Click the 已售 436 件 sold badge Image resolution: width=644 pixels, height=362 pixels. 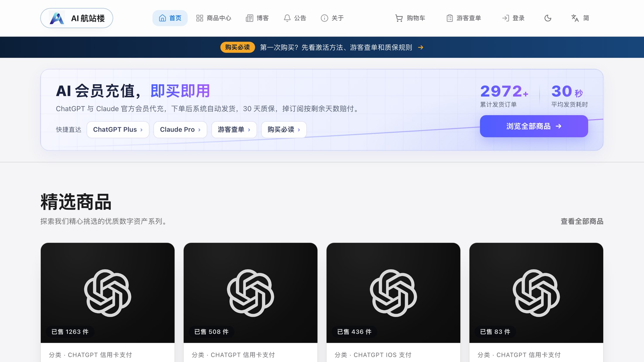pos(354,332)
